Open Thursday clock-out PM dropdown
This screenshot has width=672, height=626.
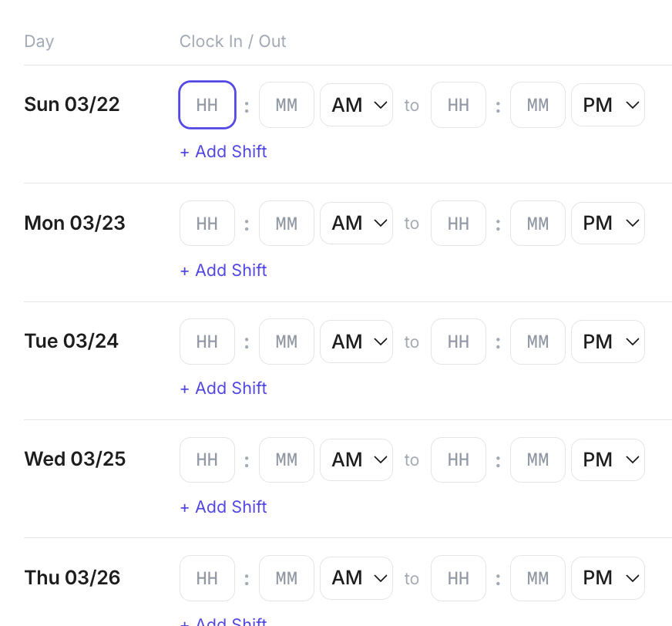pyautogui.click(x=607, y=578)
